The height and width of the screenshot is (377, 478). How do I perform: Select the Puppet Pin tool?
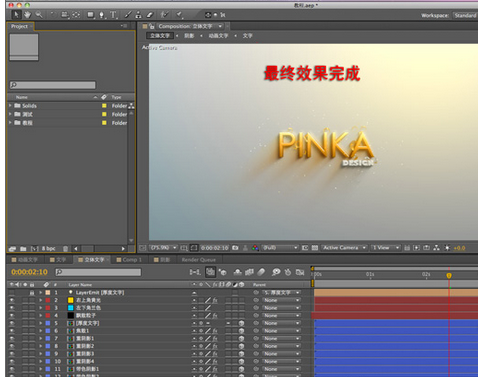coord(179,14)
